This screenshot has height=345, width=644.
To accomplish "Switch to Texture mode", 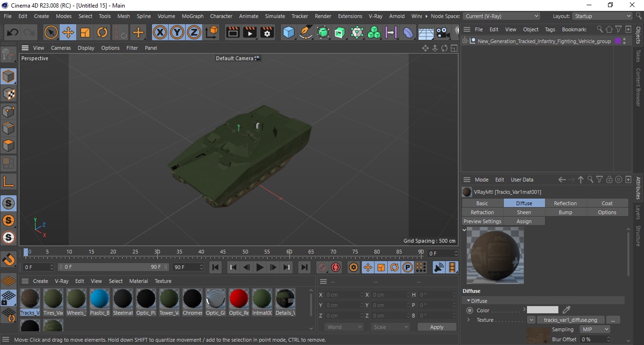I will point(9,94).
